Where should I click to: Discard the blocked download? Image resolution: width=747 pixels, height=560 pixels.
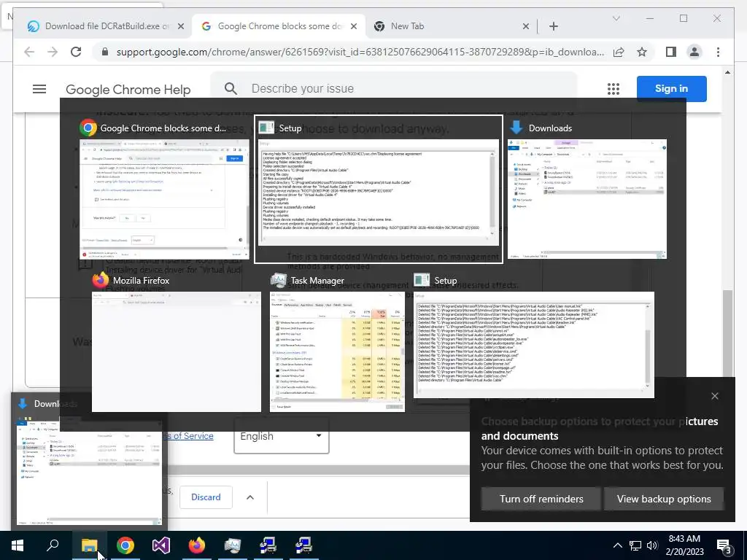[206, 497]
